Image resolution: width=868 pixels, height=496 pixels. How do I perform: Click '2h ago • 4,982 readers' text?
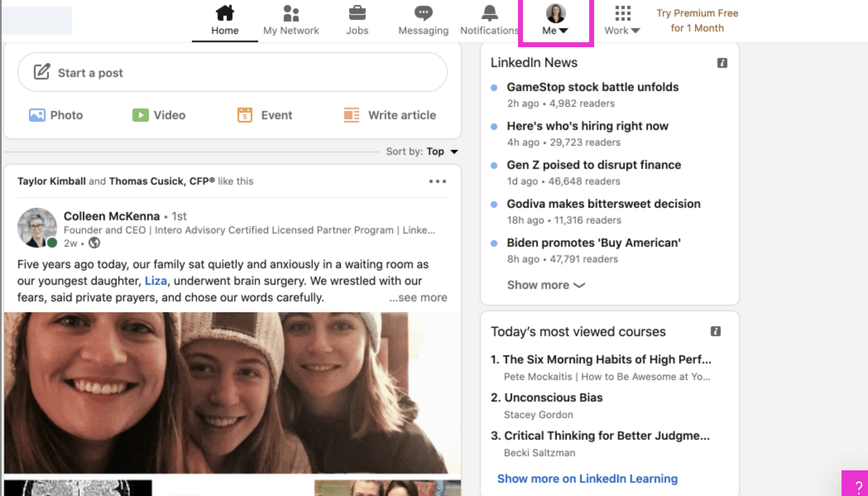[x=561, y=104]
